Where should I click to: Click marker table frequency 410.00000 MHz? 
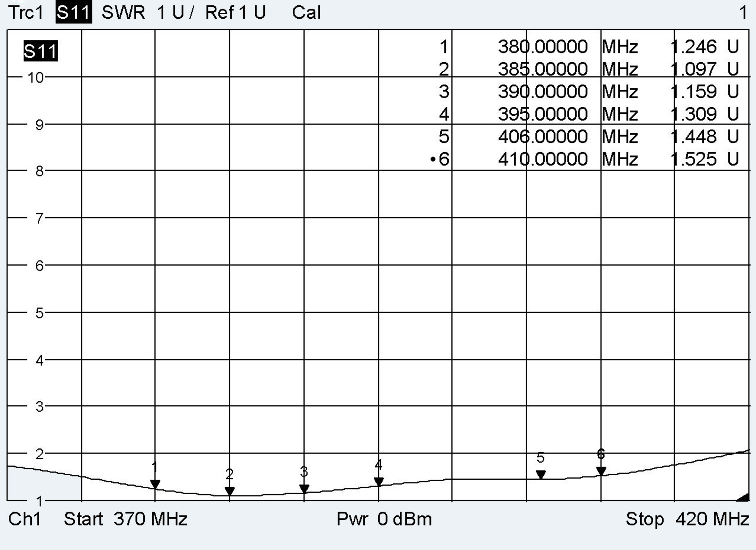click(568, 159)
